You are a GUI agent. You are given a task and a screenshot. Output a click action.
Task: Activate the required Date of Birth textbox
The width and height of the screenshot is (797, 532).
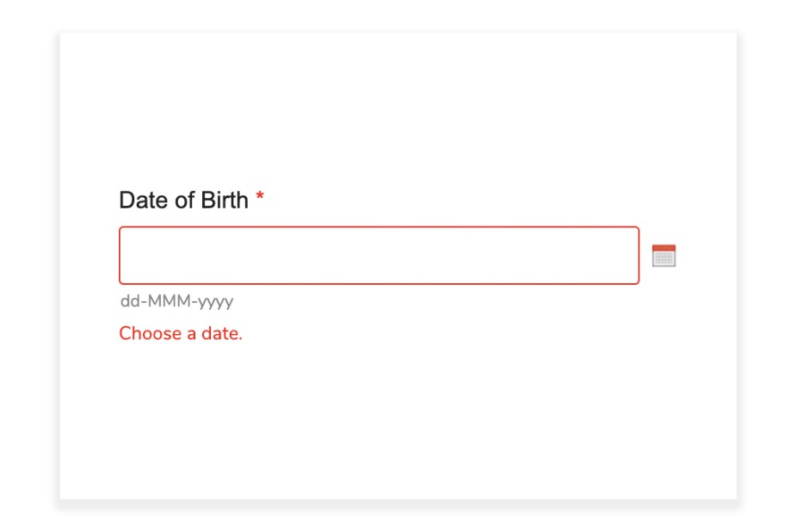point(379,256)
